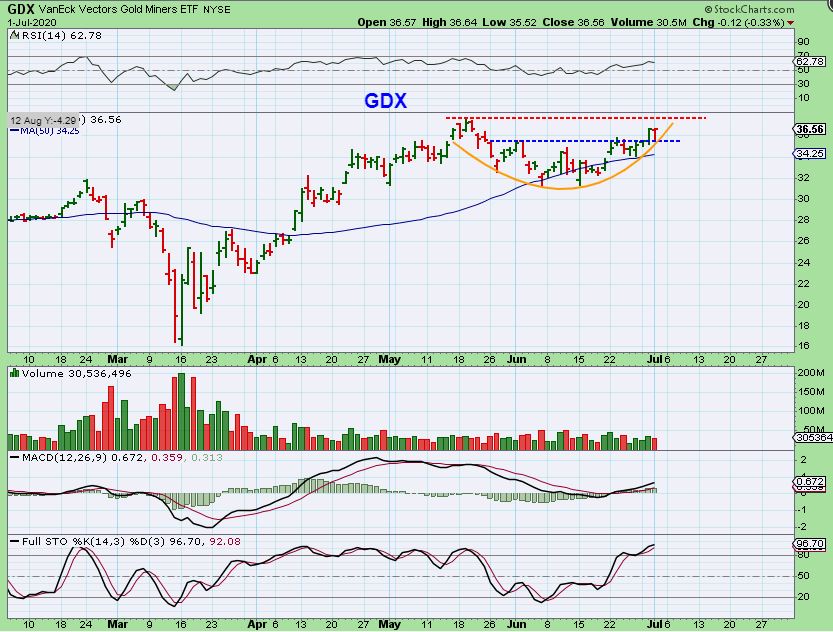Image resolution: width=833 pixels, height=632 pixels.
Task: Click the orange cup curve on price chart
Action: (562, 188)
